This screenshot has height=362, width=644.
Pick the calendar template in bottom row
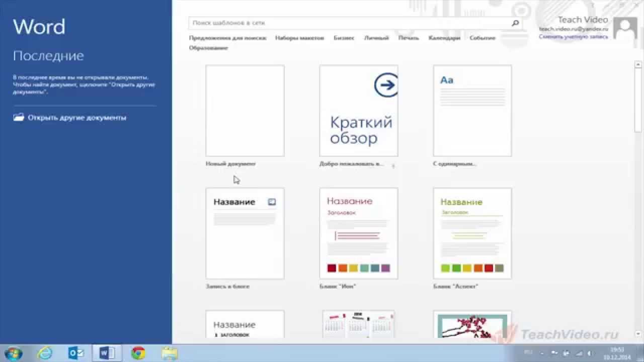[359, 324]
